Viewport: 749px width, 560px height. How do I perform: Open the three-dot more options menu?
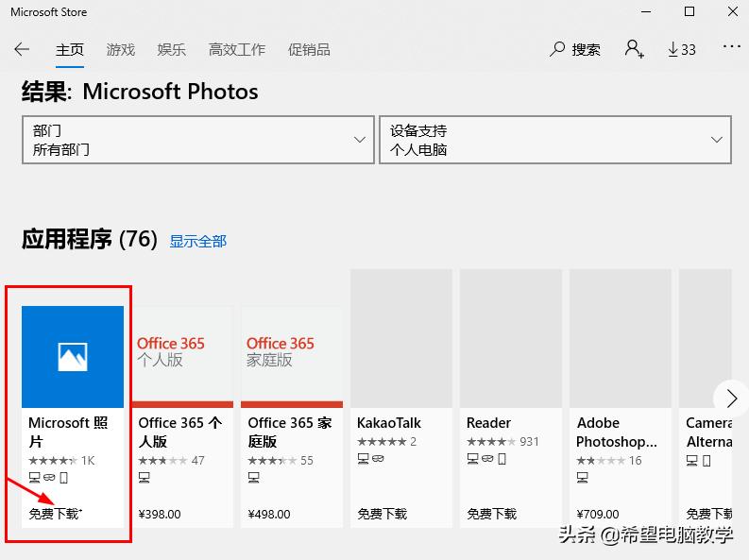pos(731,47)
